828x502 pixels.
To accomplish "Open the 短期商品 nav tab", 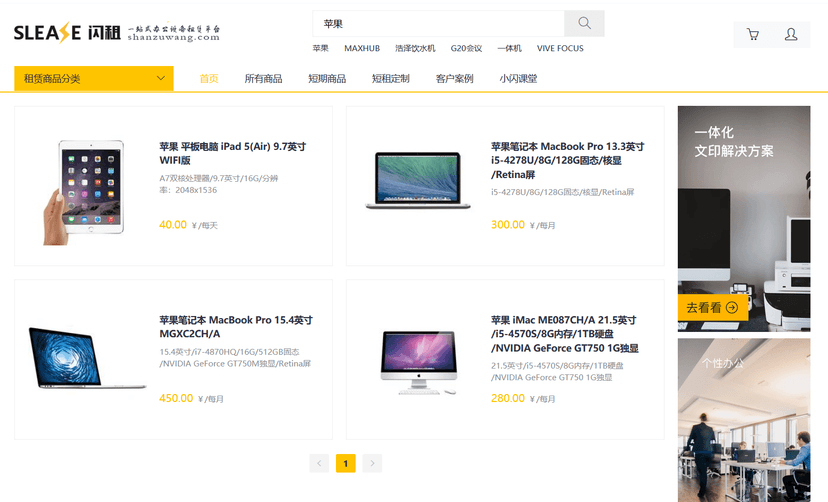I will [327, 79].
